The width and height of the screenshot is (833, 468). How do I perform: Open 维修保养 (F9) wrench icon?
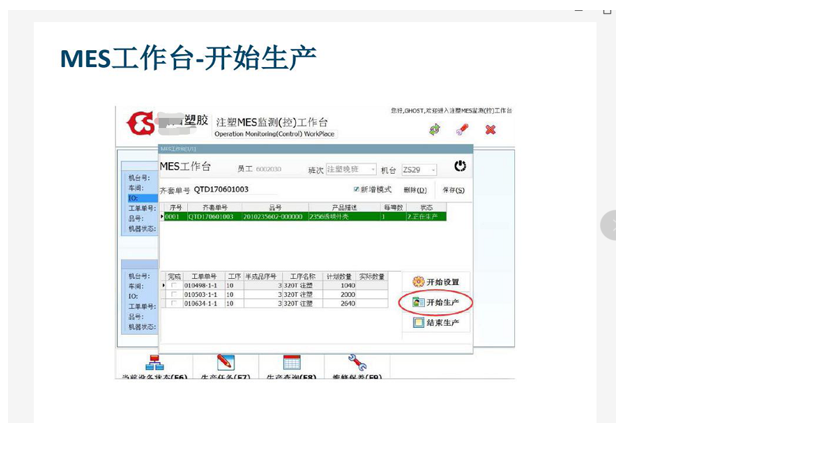click(x=357, y=362)
